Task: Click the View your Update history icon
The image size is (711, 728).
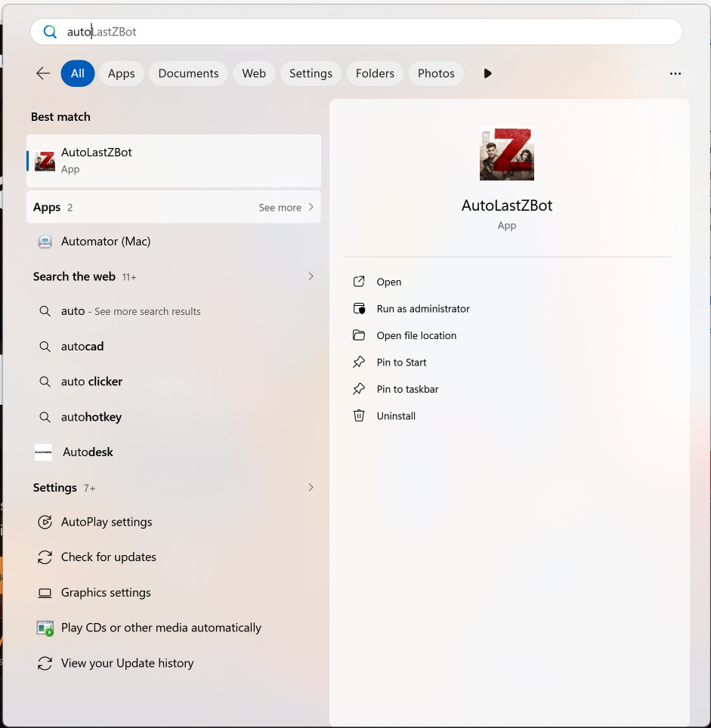Action: pyautogui.click(x=45, y=664)
